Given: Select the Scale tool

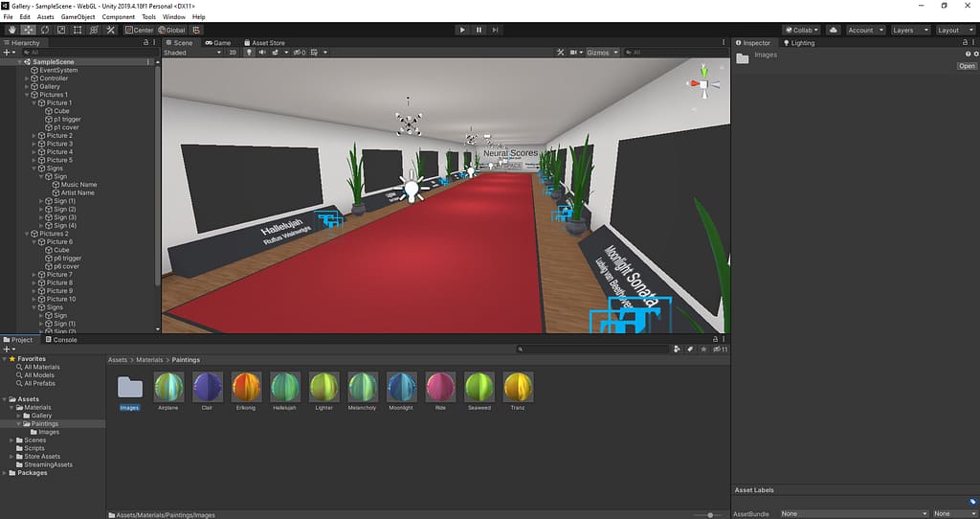Looking at the screenshot, I should click(60, 30).
